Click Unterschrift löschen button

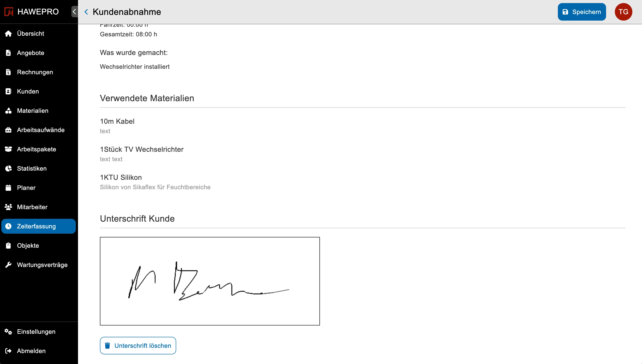click(x=138, y=346)
